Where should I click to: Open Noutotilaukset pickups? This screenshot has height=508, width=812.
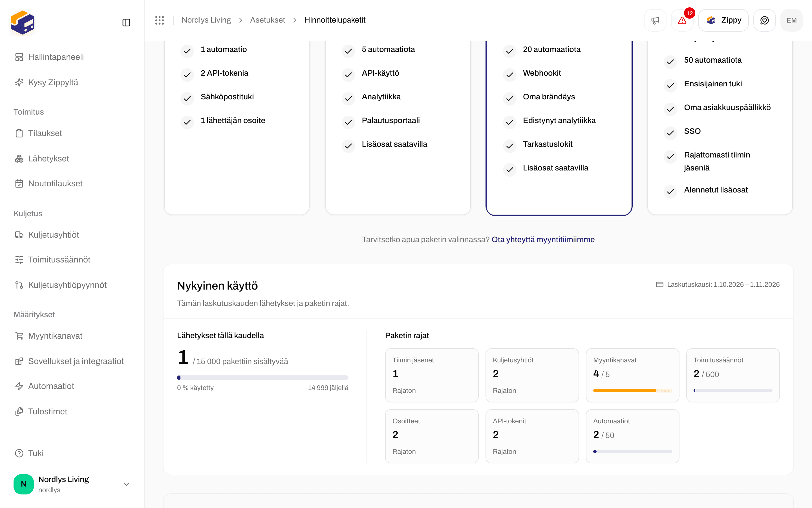[x=72, y=183]
